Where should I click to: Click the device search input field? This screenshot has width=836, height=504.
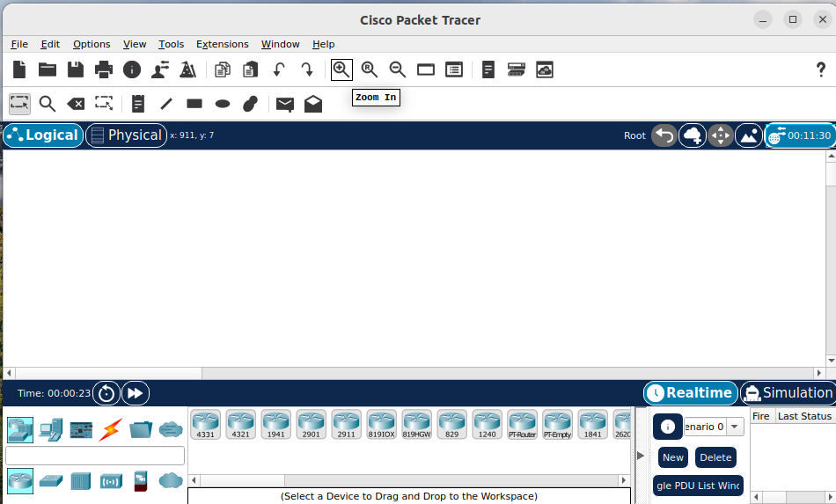[x=95, y=456]
